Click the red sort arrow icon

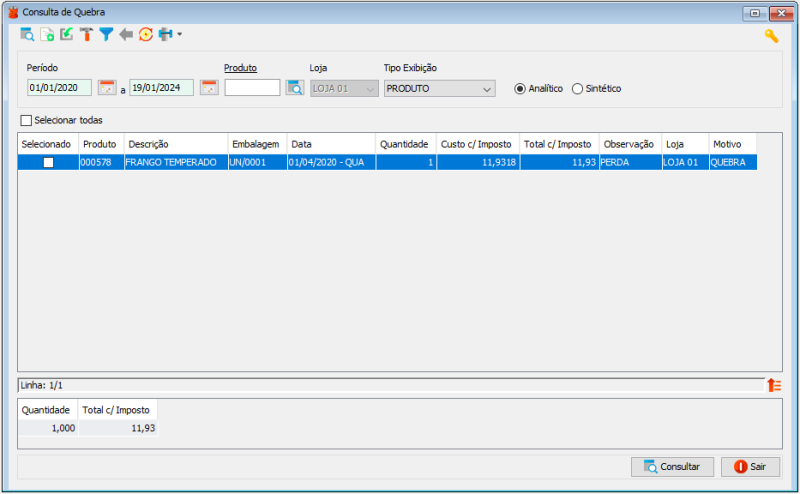pyautogui.click(x=773, y=385)
